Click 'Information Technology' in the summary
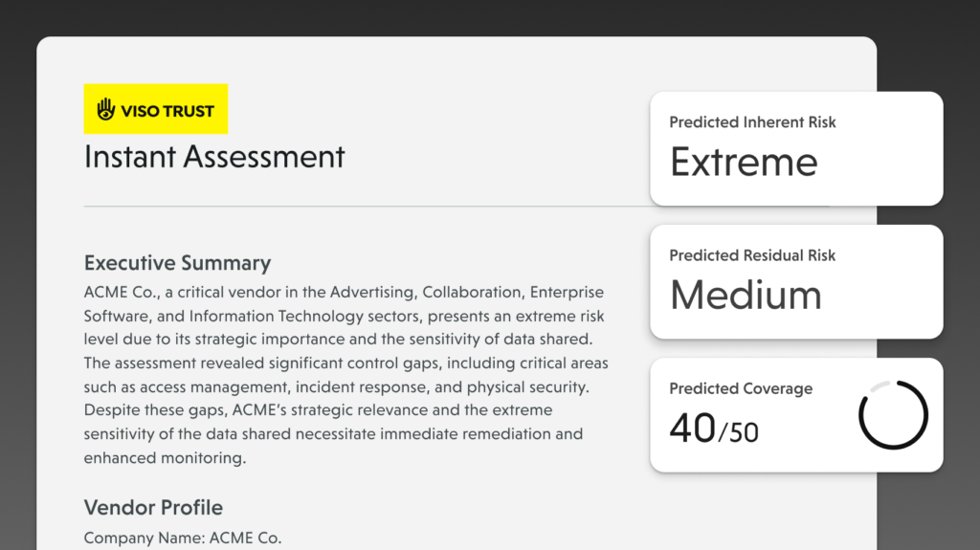Screen dimensions: 980x550 (x=273, y=316)
